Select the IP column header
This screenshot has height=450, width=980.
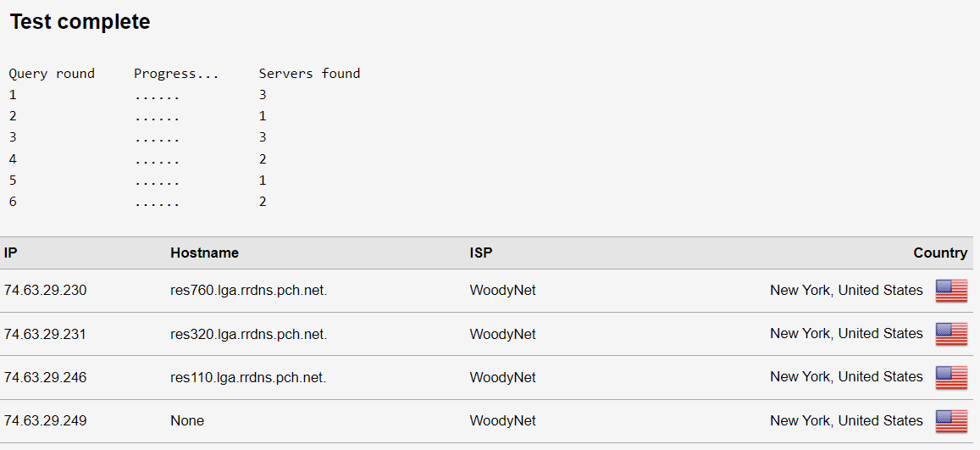coord(12,253)
